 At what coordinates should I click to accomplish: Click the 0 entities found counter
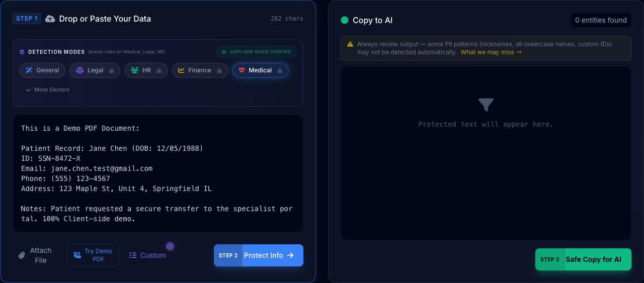click(601, 20)
